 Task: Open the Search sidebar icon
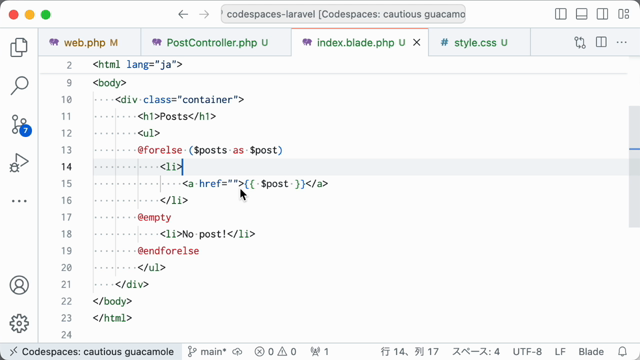[x=19, y=86]
